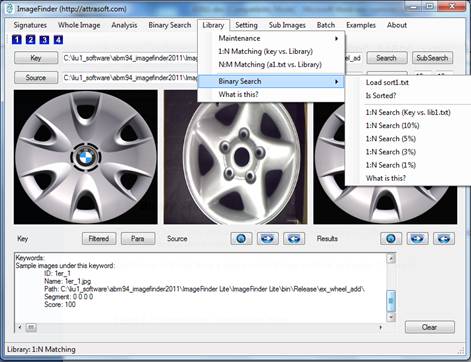The width and height of the screenshot is (471, 362).
Task: Open the About menu
Action: (397, 25)
